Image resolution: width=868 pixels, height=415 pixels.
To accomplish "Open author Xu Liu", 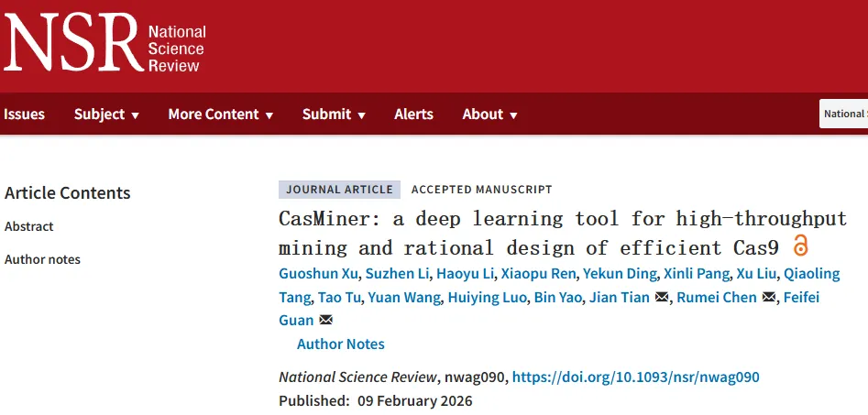I will (756, 274).
